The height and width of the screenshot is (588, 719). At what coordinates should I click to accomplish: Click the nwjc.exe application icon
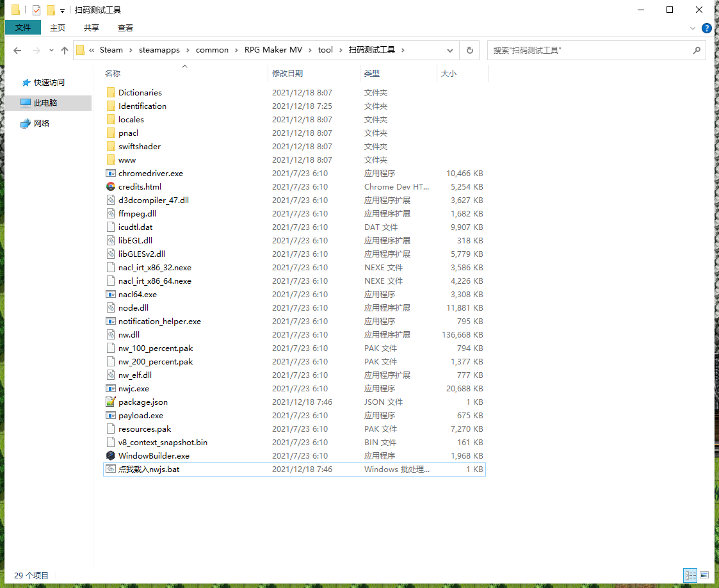[x=111, y=389]
